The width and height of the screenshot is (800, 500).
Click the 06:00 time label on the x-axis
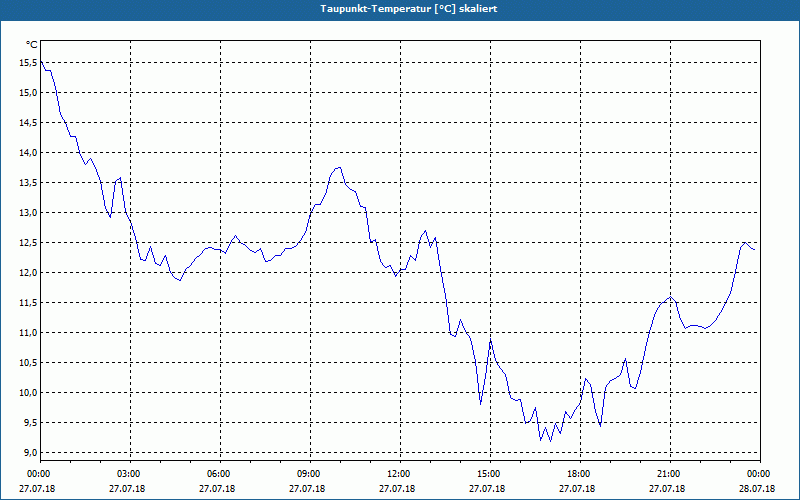(220, 474)
